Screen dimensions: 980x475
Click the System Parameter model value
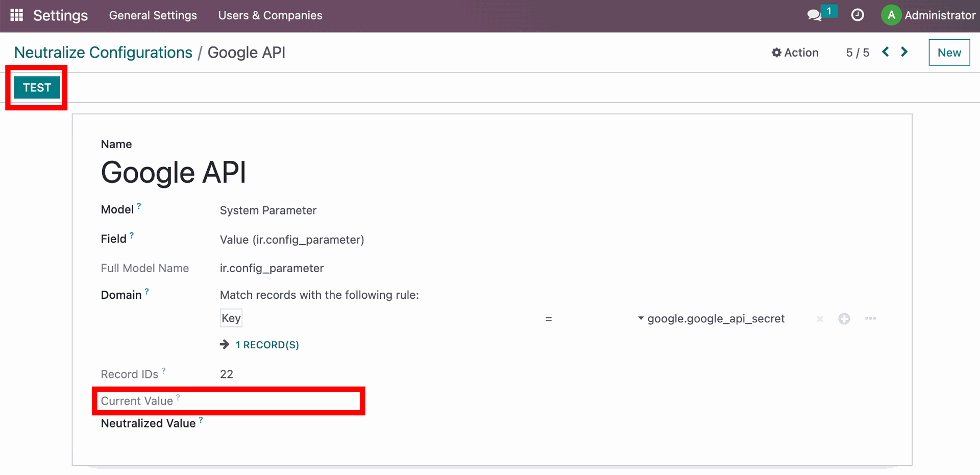(268, 210)
